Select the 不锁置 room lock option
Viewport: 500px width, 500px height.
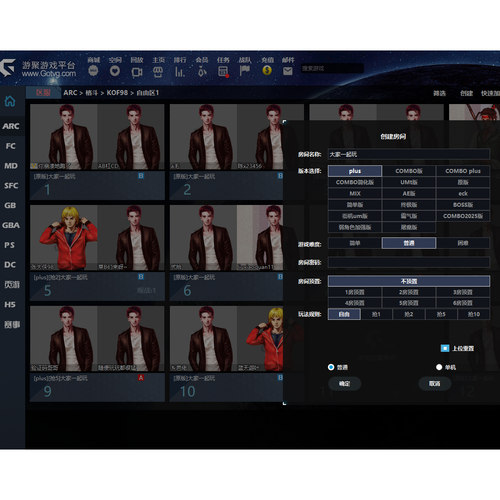409,281
